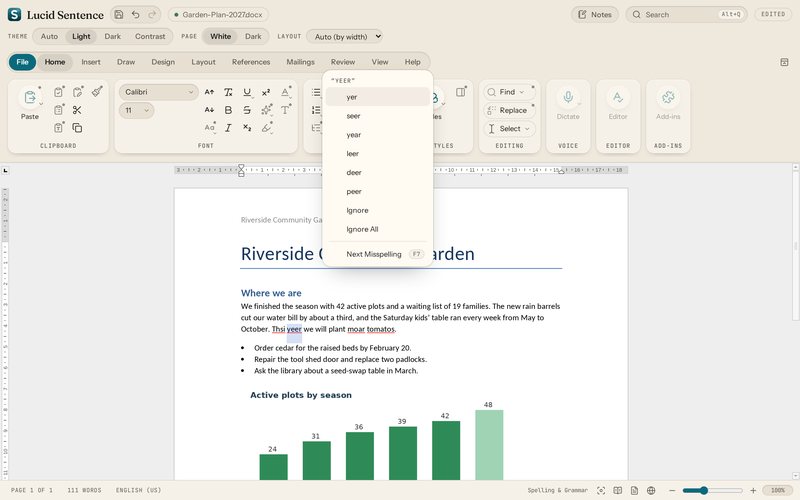
Task: Click the zoom out minus button
Action: point(672,490)
